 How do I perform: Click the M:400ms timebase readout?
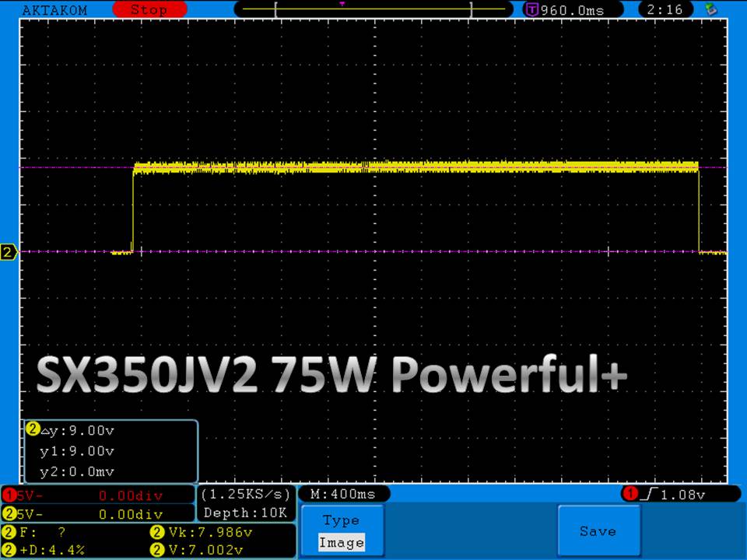click(x=342, y=494)
